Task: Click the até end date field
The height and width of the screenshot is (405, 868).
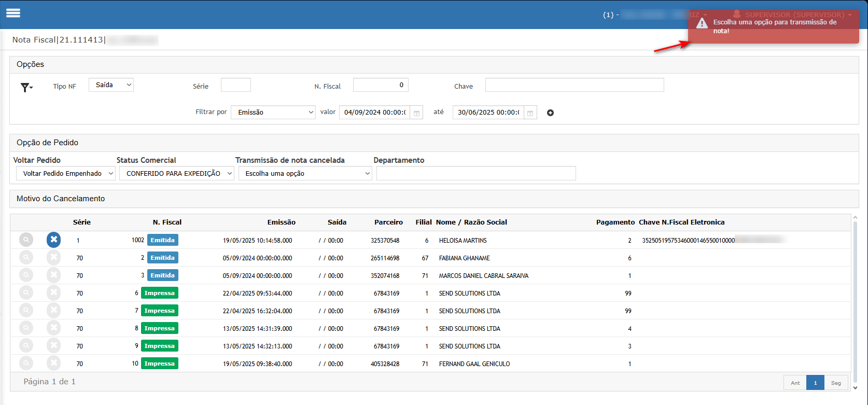Action: 488,113
